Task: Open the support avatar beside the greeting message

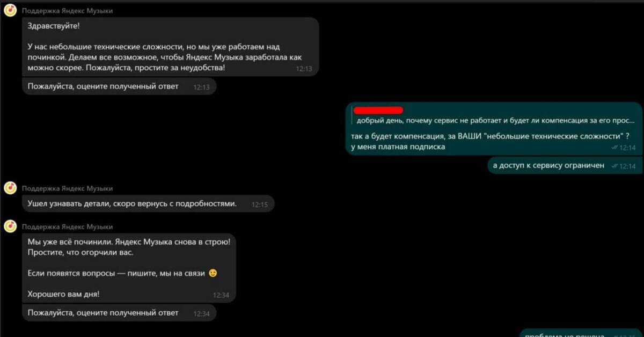Action: point(10,10)
